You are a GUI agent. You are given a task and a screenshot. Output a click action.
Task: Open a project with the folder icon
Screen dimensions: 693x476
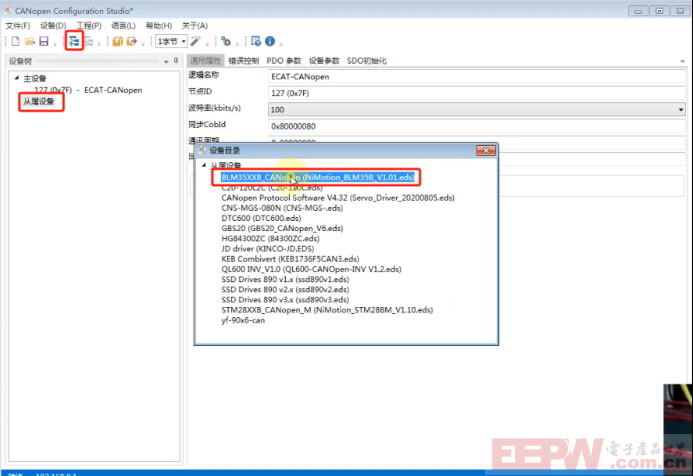pos(30,41)
